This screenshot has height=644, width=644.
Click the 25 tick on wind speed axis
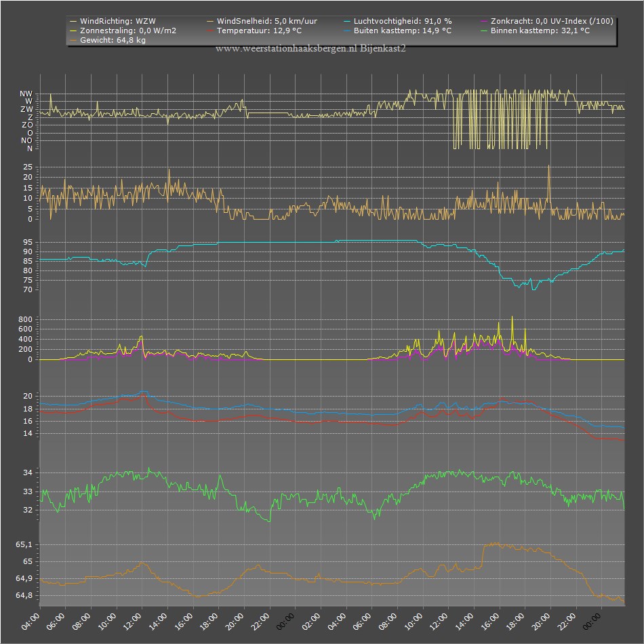(28, 167)
